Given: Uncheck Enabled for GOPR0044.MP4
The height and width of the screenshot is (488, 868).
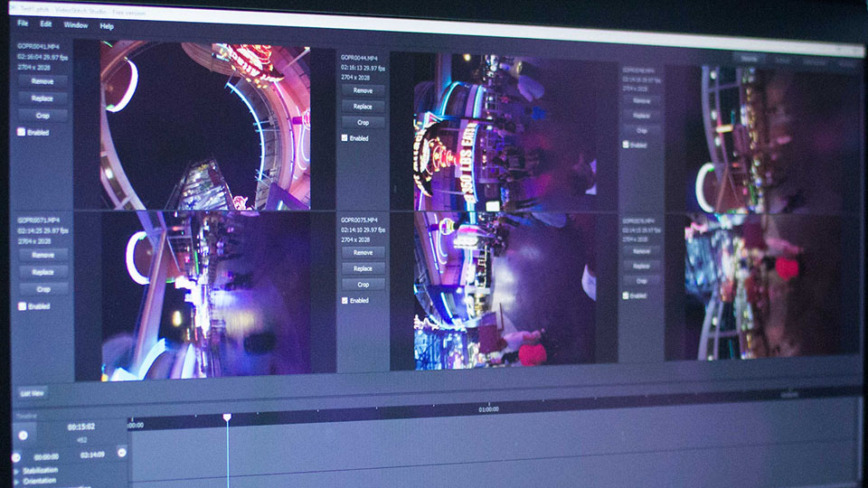Looking at the screenshot, I should click(344, 138).
